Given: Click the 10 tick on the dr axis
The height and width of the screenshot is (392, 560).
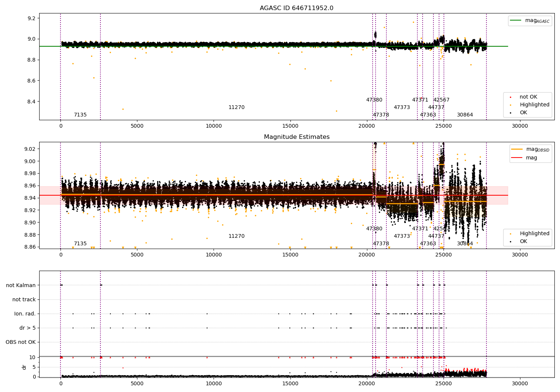Looking at the screenshot, I should [x=32, y=357].
